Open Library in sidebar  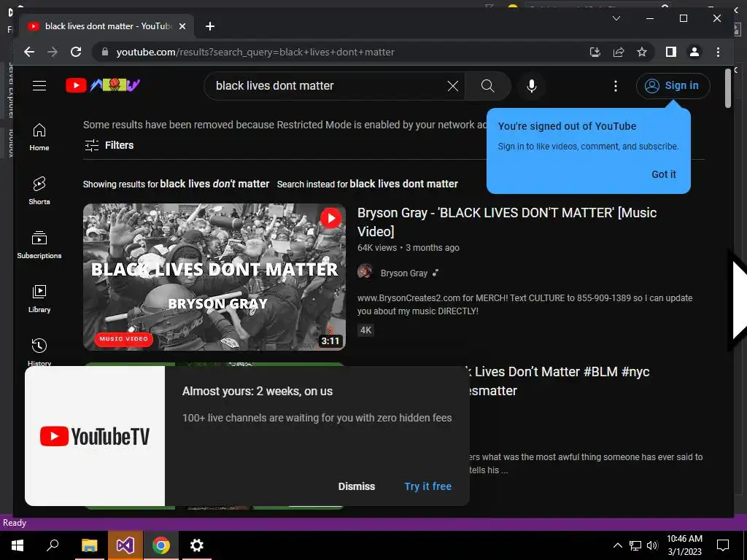[39, 298]
